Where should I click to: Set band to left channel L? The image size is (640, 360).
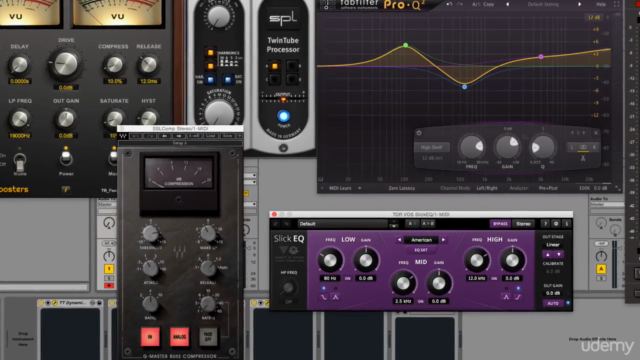pyautogui.click(x=572, y=147)
